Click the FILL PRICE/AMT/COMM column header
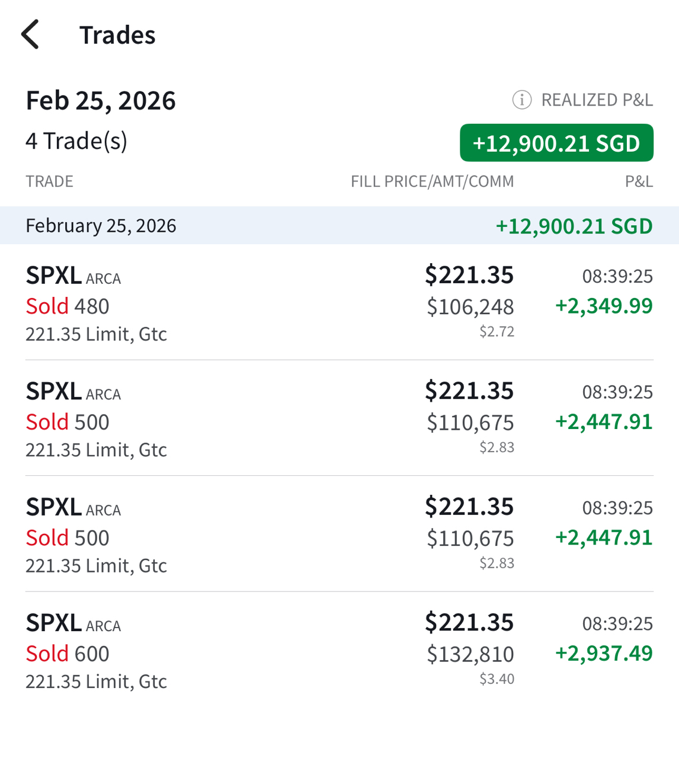 [433, 181]
